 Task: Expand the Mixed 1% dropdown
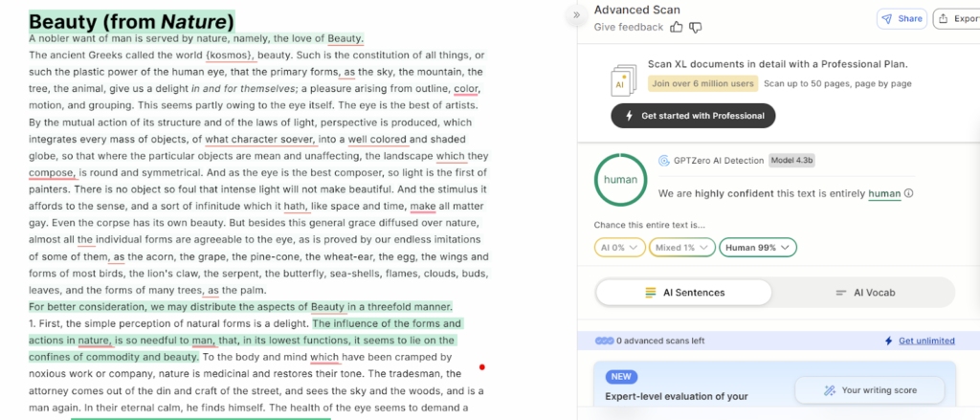[x=681, y=248]
